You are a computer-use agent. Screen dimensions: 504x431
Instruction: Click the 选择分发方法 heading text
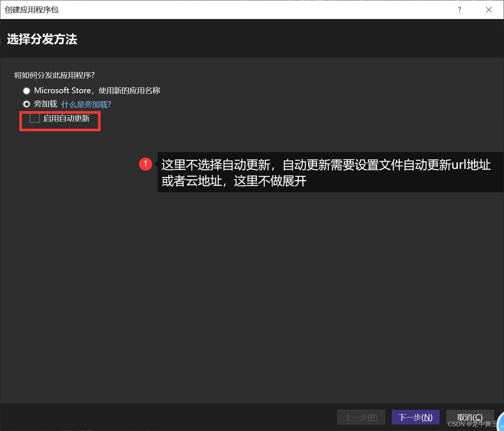pyautogui.click(x=42, y=39)
